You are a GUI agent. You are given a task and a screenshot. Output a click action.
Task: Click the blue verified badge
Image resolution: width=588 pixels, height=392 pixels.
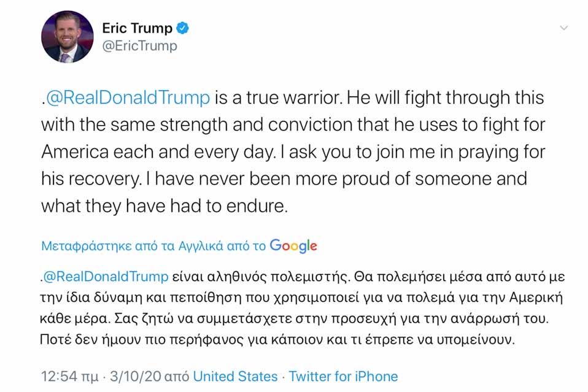point(183,28)
